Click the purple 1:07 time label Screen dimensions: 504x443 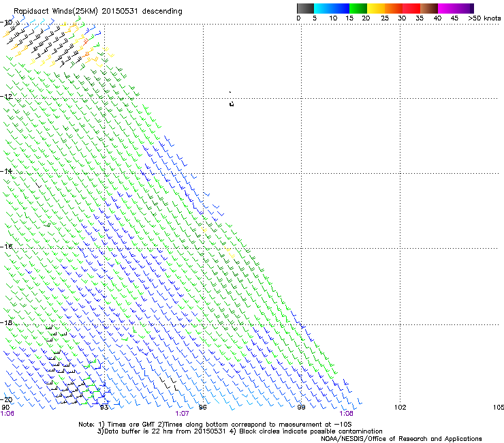coord(182,414)
